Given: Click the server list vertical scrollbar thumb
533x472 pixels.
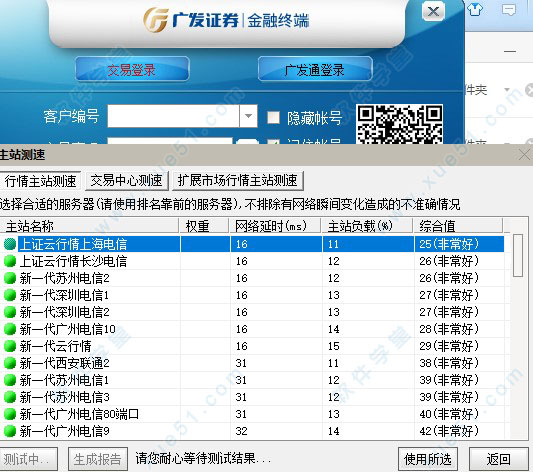Looking at the screenshot, I should pos(518,255).
